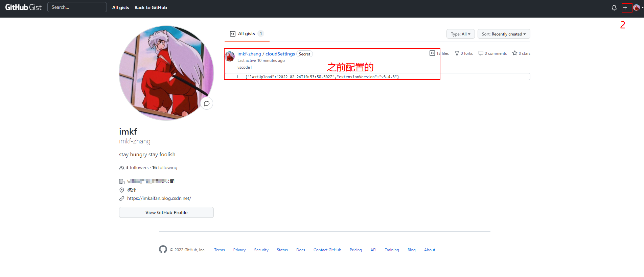Click the Secret label badge
Screen dimensions: 644x277
[304, 54]
